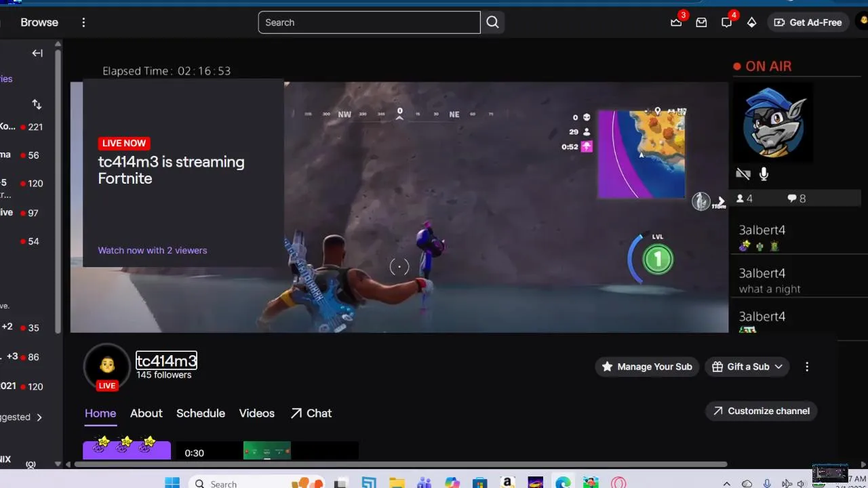Open Microsoft Store in taskbar
This screenshot has height=488, width=868.
(x=480, y=483)
